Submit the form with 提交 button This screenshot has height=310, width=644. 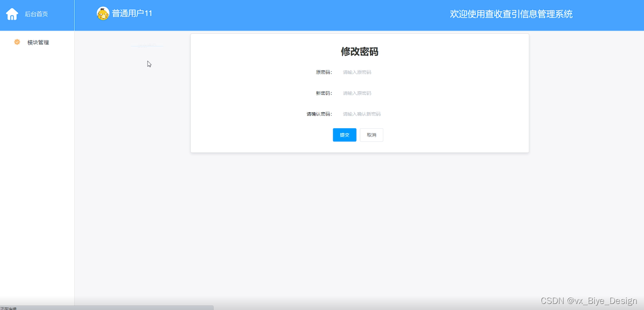click(345, 135)
